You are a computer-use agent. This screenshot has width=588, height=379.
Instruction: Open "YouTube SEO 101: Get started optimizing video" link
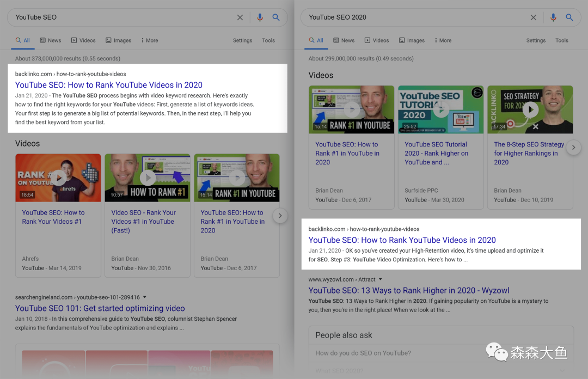100,308
